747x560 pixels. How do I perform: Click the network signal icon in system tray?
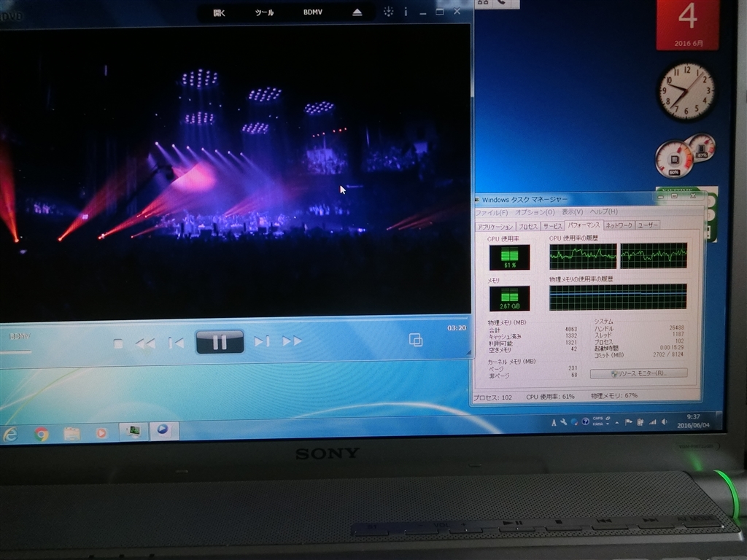coord(652,422)
